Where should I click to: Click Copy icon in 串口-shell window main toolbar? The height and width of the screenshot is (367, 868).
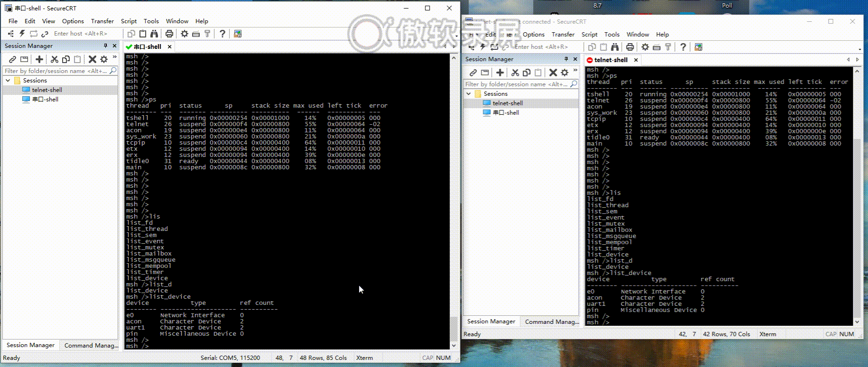[131, 34]
